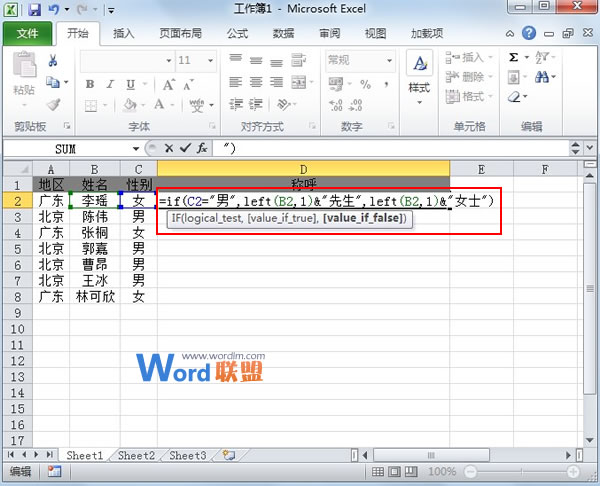
Task: Click the 文件 (File) button
Action: click(x=27, y=33)
